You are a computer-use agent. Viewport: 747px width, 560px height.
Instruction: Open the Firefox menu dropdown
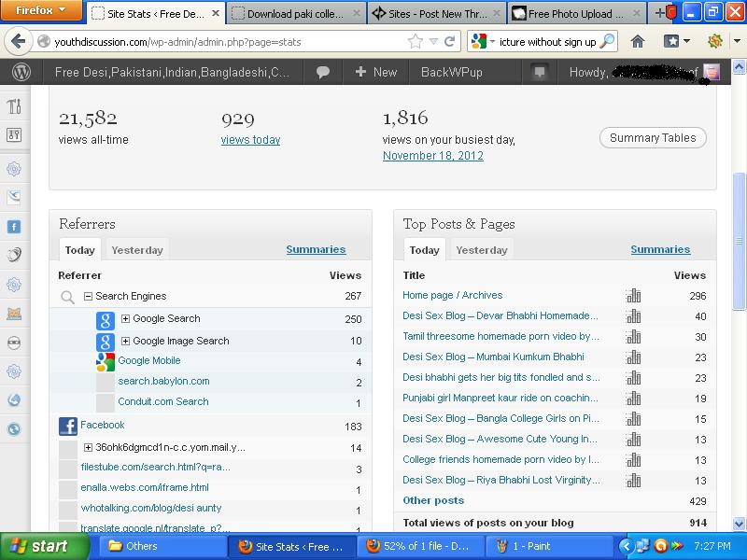pos(41,12)
